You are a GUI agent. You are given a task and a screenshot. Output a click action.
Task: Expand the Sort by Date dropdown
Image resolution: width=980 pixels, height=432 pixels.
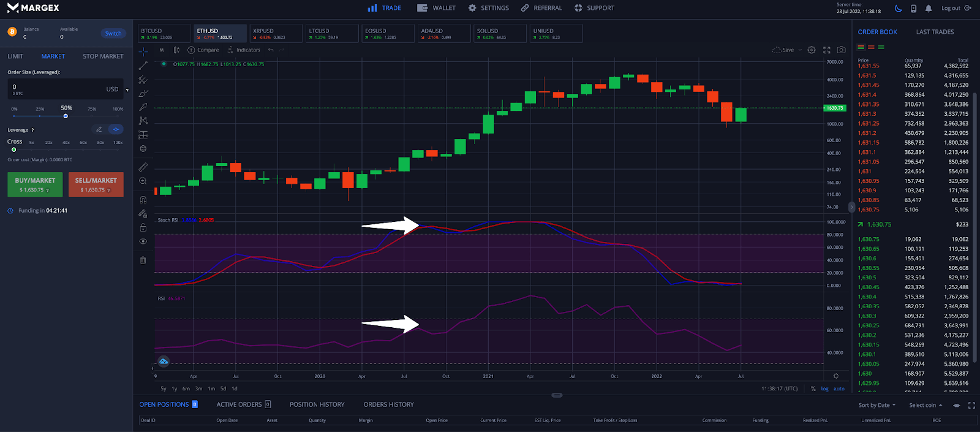[876, 405]
